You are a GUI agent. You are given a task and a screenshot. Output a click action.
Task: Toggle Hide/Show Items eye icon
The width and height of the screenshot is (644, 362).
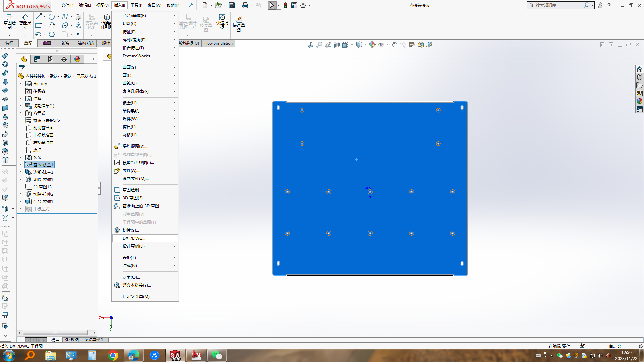(x=381, y=45)
